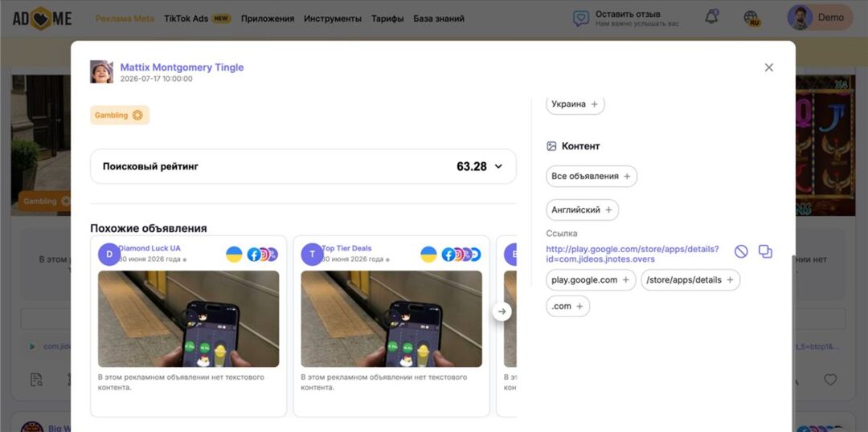The width and height of the screenshot is (868, 432).
Task: Click the heart favorite icon
Action: 829,380
